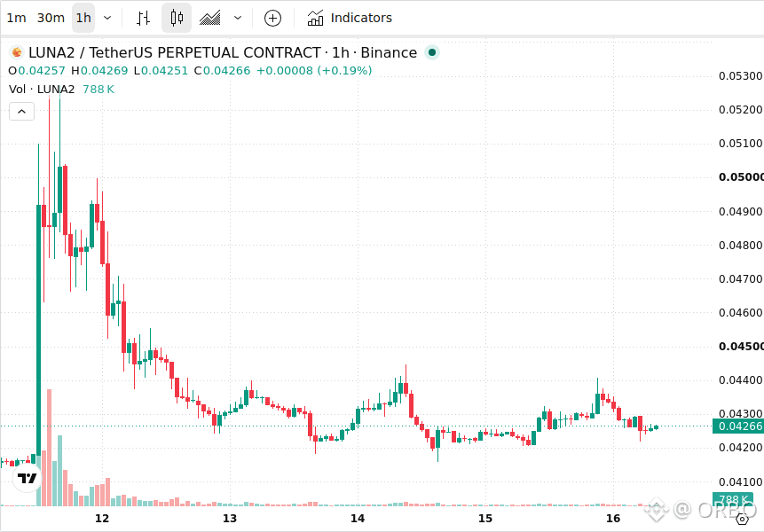Click the date label 13 on time axis
The image size is (764, 532).
[230, 519]
